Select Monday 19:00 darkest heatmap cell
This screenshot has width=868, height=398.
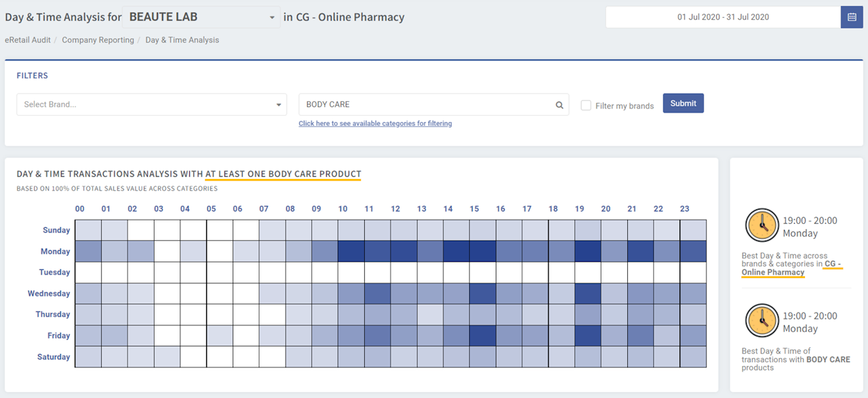pos(587,252)
